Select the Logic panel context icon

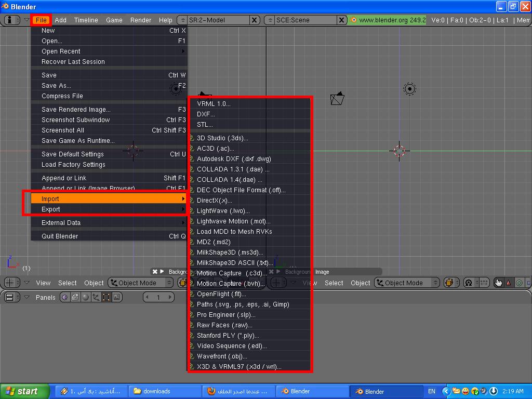click(x=65, y=297)
